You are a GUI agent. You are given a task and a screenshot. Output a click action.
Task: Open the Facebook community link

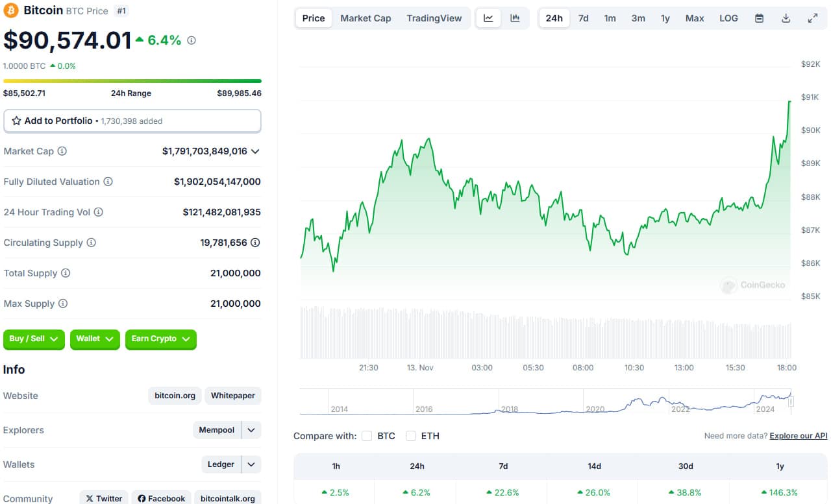(x=161, y=498)
